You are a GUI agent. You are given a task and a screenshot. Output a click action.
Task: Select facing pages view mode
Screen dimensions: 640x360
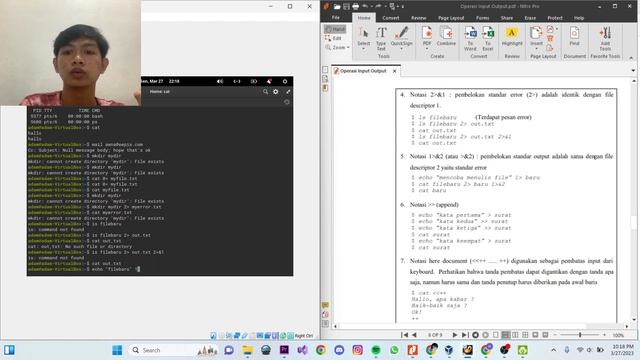click(x=515, y=335)
